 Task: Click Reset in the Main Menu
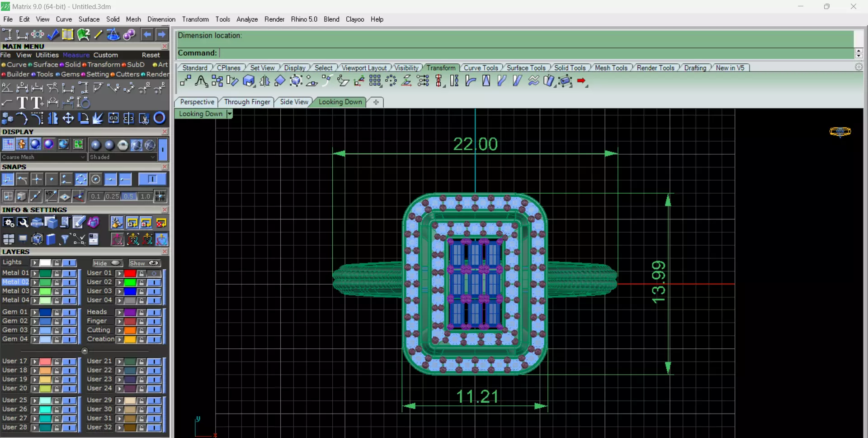(x=151, y=55)
